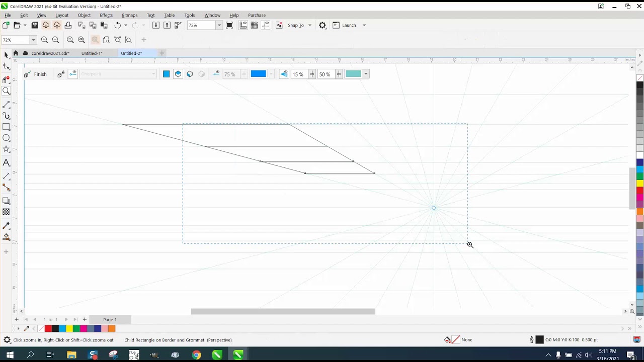Select the Drop Shadow tool
644x362 pixels.
click(6, 201)
